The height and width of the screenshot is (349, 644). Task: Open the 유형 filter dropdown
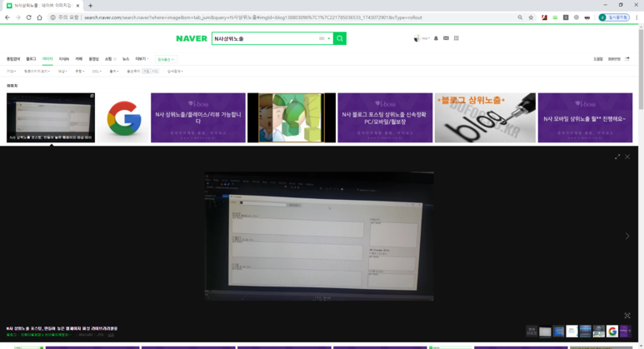click(x=80, y=72)
